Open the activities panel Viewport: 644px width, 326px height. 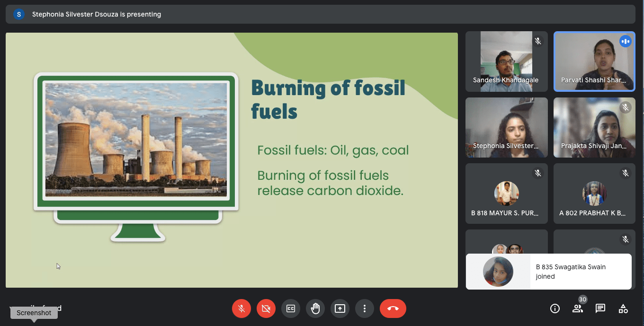click(623, 308)
